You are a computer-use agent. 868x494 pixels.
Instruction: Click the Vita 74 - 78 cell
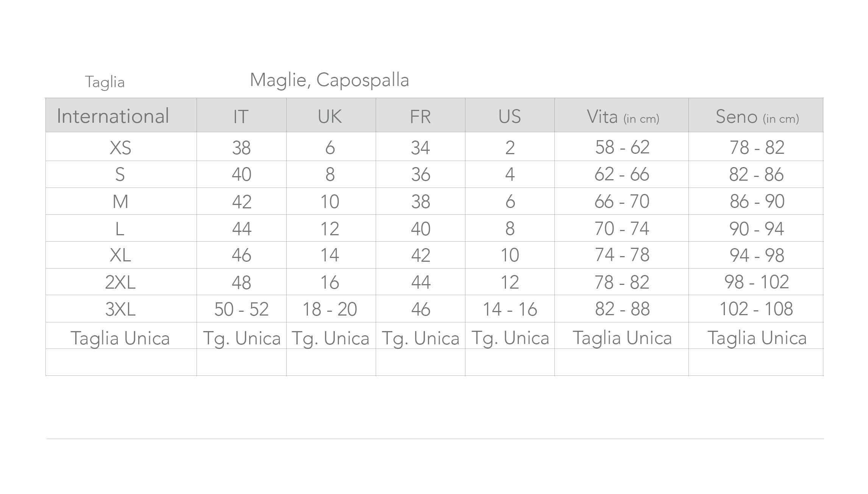coord(622,255)
